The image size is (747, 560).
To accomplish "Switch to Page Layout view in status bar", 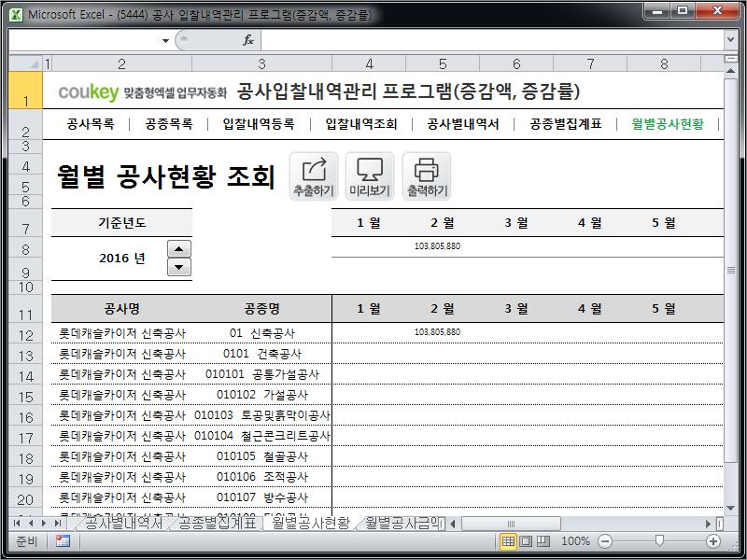I will (x=526, y=541).
